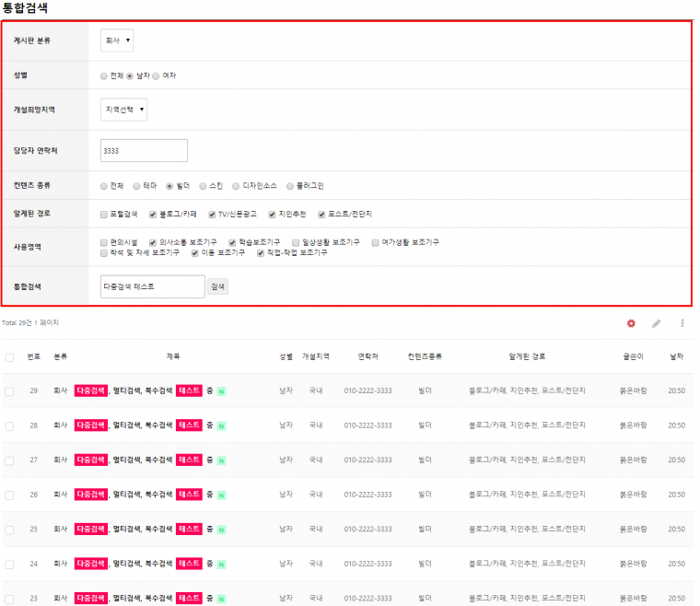The image size is (700, 606).
Task: Enable the 일상생활 보조기구 checkbox
Action: (296, 242)
